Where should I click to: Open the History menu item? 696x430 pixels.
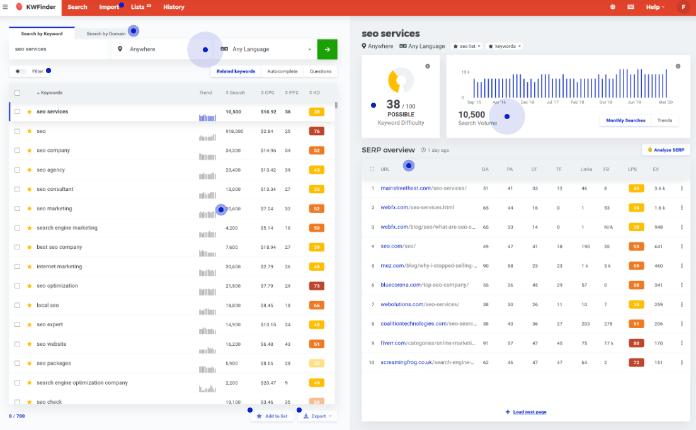[174, 7]
